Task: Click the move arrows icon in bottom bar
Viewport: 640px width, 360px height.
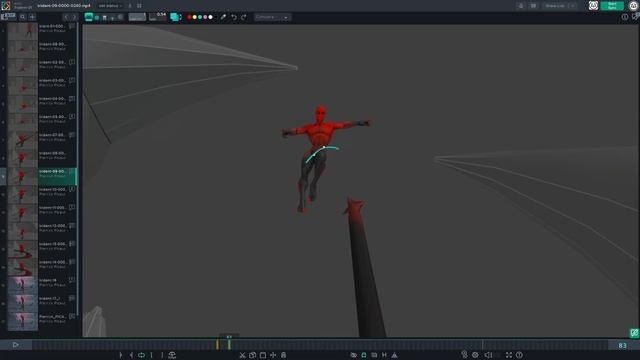Action: click(x=273, y=355)
